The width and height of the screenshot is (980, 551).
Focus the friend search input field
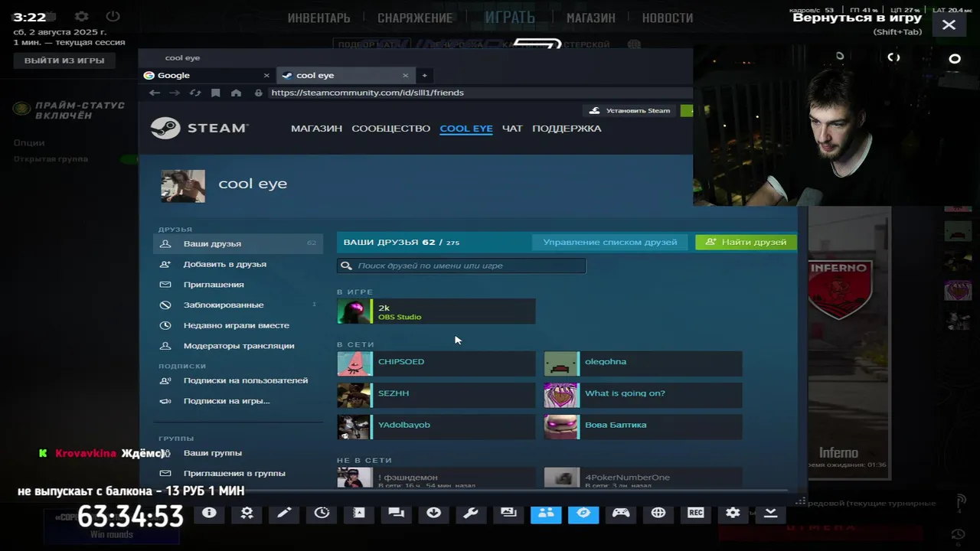461,266
